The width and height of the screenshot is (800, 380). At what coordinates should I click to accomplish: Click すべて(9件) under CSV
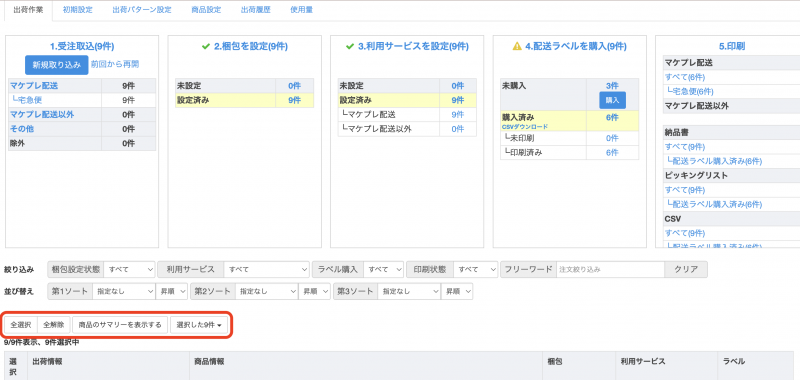pos(685,233)
